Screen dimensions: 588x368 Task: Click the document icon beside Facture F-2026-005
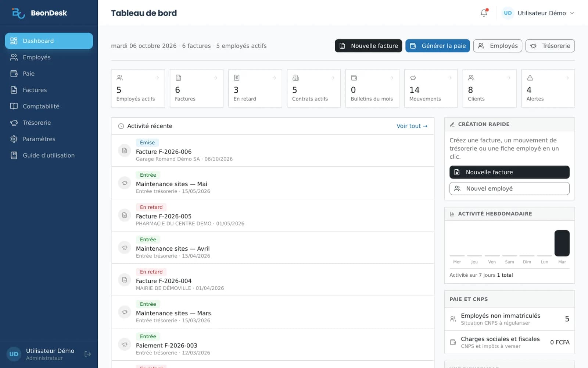coord(125,215)
